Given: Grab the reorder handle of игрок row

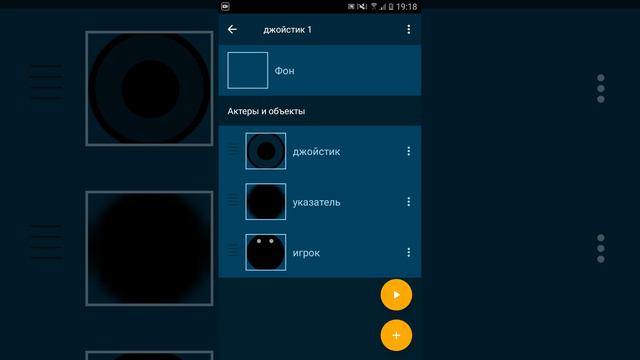Looking at the screenshot, I should pyautogui.click(x=233, y=250).
